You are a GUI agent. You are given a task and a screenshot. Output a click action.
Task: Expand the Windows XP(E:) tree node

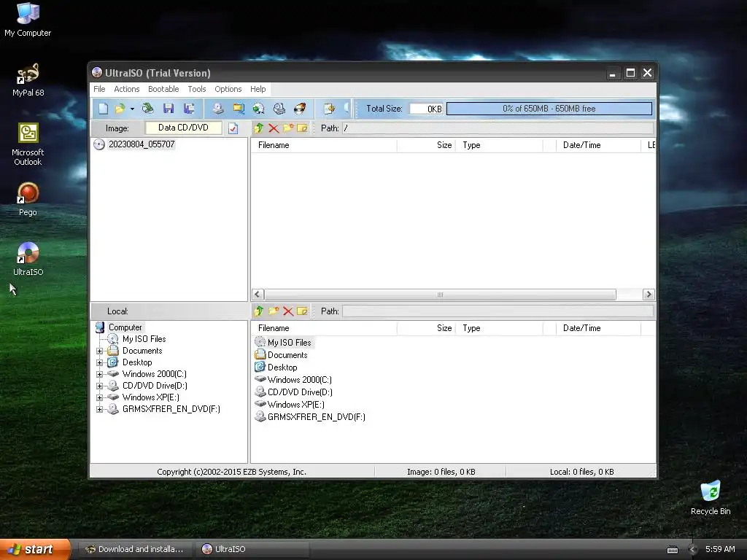[99, 397]
